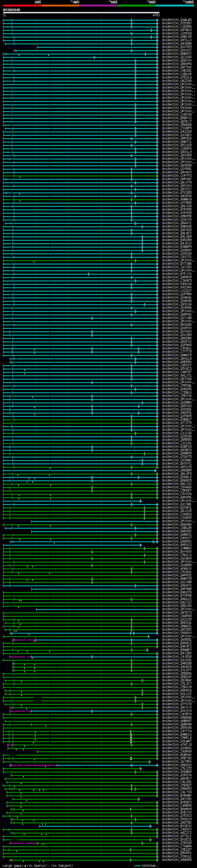Open hit UniRef100_O42249
The width and height of the screenshot is (197, 868).
coord(177,131)
